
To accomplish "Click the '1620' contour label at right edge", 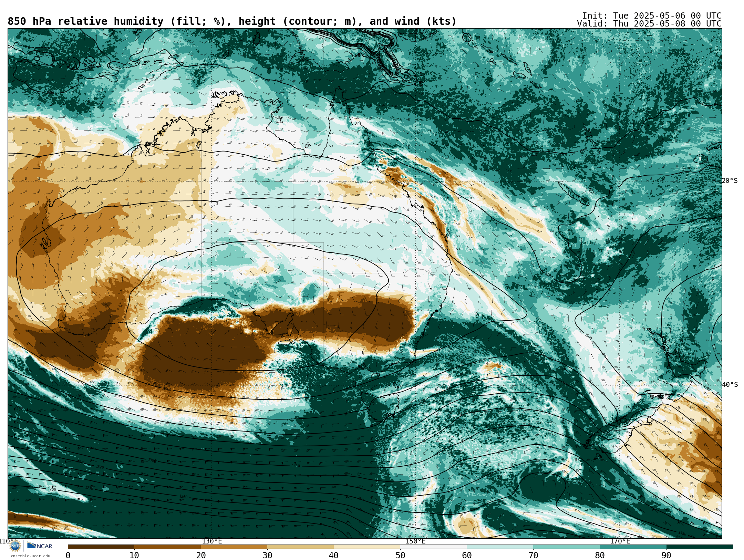I will tap(714, 348).
